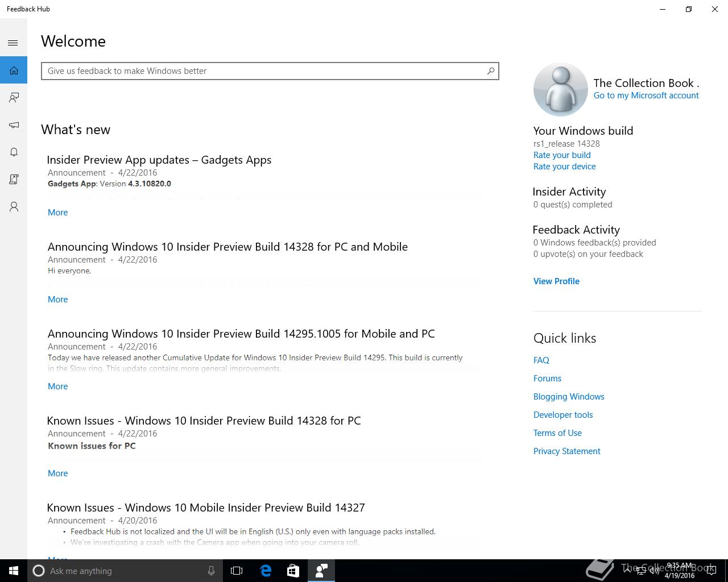Click the Cortana microphone icon
728x582 pixels.
pos(211,571)
